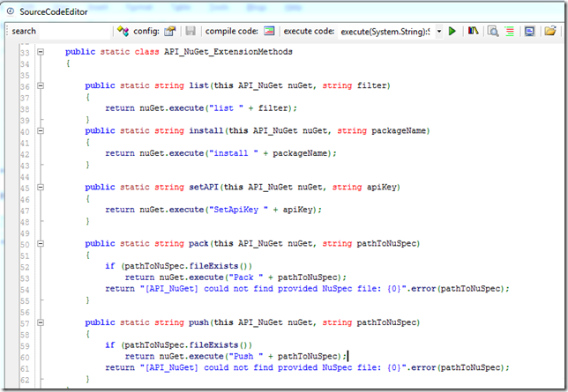The height and width of the screenshot is (392, 568).
Task: Click the class name API_NuGet_ExtensionMethods
Action: [x=228, y=52]
